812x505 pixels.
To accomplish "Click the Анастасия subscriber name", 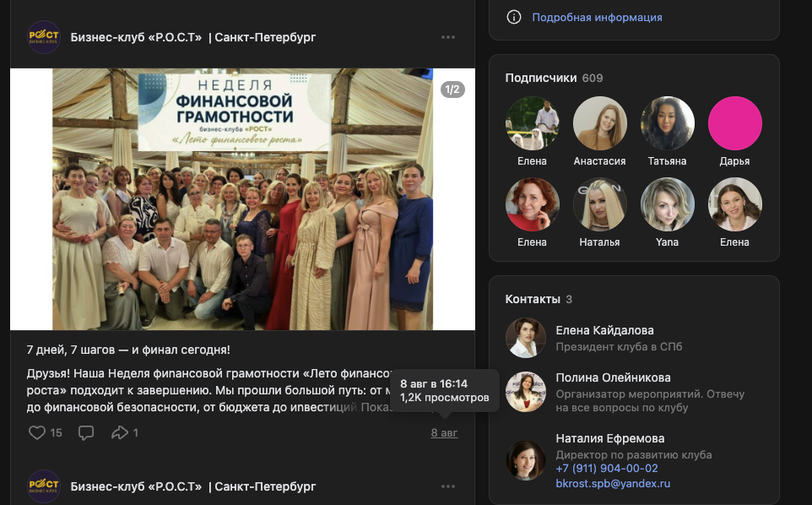I will (599, 161).
